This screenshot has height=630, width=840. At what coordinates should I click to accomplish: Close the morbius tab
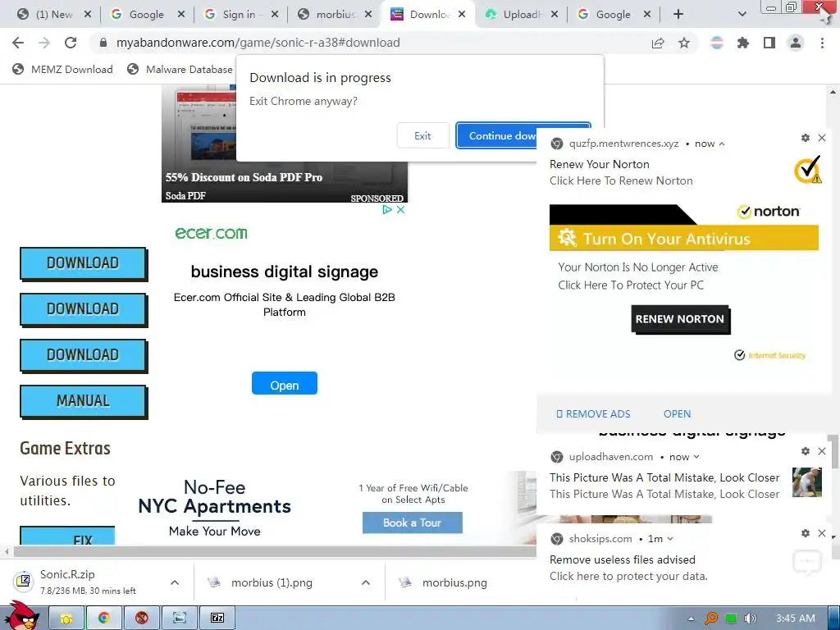coord(368,15)
